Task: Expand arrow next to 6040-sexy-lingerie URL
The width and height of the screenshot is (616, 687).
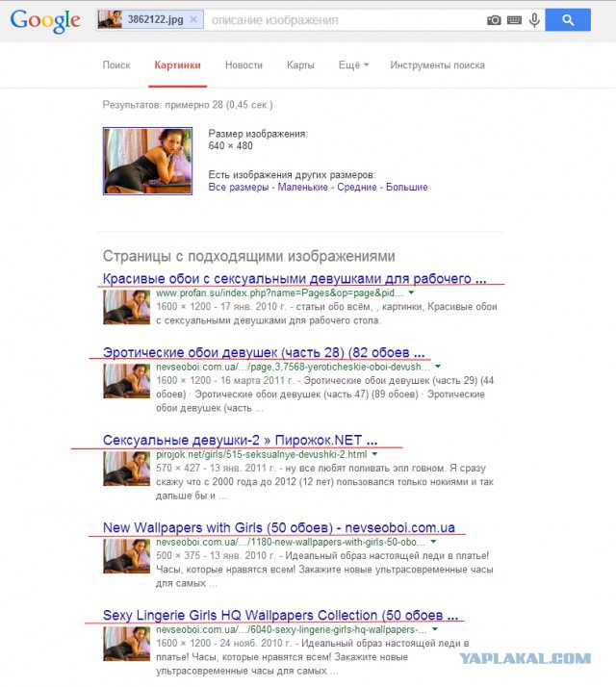Action: 435,629
